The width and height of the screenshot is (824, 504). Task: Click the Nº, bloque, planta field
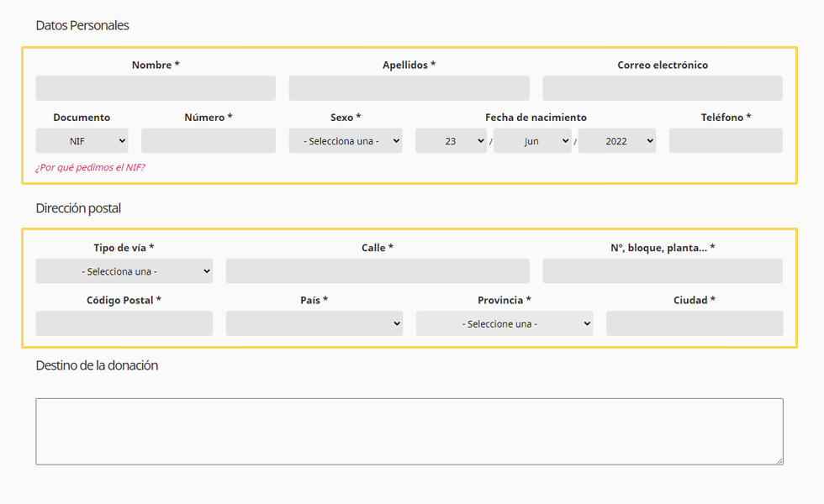(662, 271)
